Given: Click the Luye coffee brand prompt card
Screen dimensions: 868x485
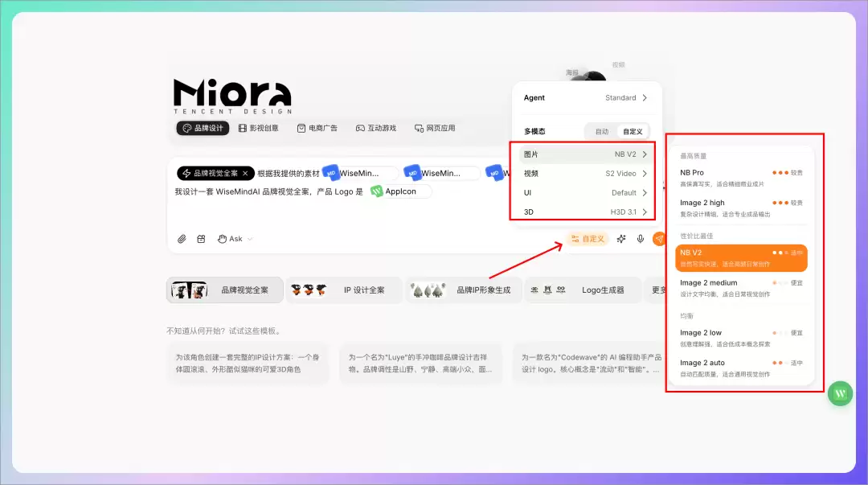Looking at the screenshot, I should (420, 364).
